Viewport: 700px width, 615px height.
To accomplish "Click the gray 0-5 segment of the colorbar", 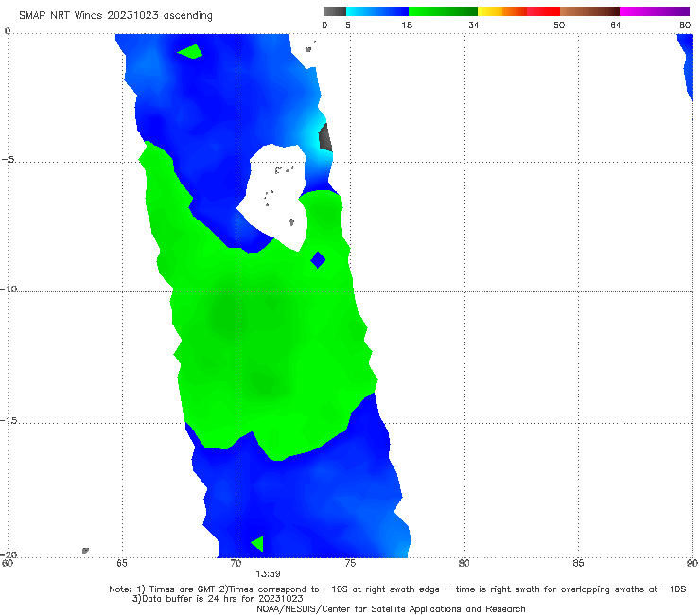I will coord(335,11).
